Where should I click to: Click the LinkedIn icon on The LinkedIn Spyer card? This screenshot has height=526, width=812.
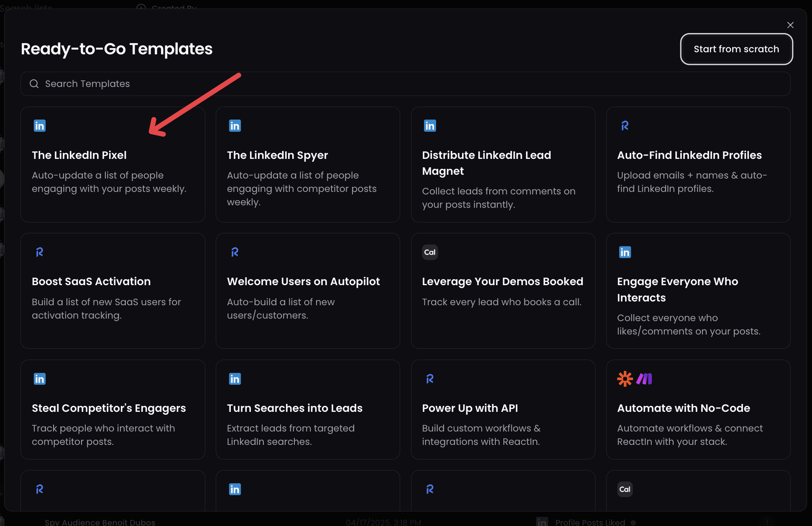(x=235, y=126)
